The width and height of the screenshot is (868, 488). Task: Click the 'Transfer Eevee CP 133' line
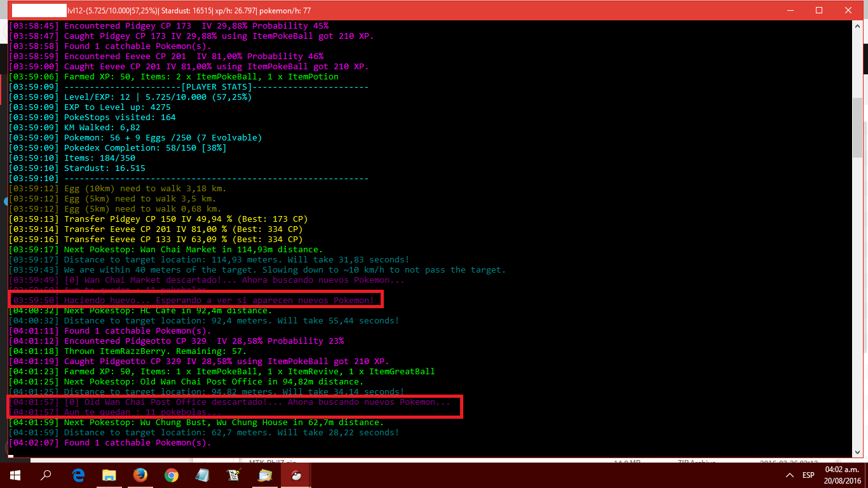[x=156, y=240]
